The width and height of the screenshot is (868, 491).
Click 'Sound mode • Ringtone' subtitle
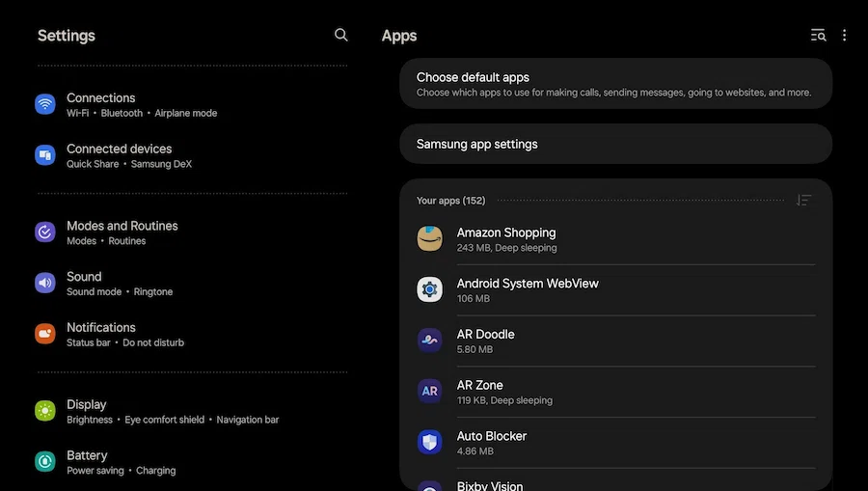click(120, 291)
